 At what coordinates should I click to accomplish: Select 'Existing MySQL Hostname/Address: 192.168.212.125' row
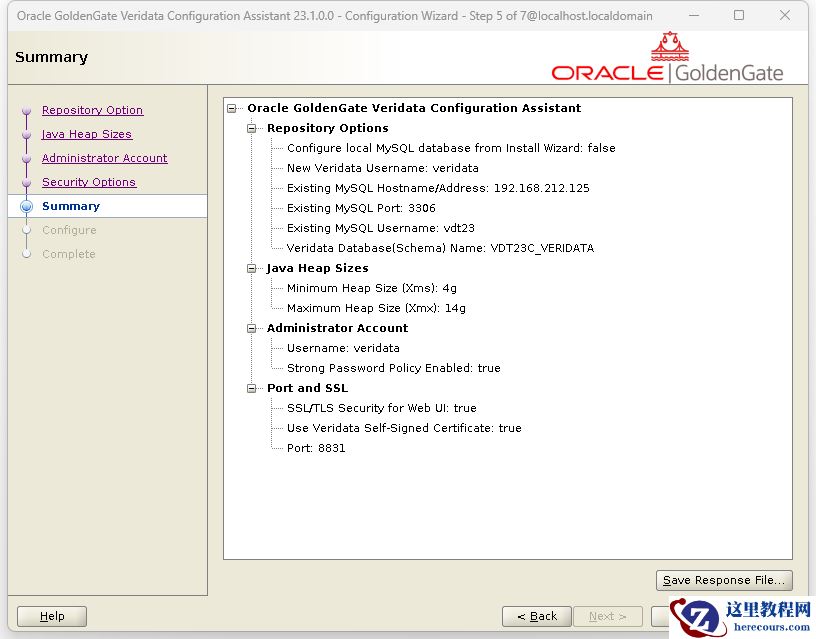tap(438, 188)
